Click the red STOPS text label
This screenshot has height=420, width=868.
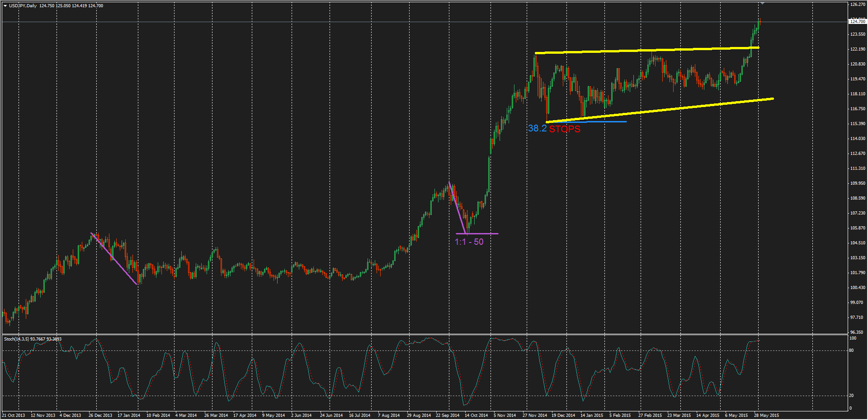[565, 129]
